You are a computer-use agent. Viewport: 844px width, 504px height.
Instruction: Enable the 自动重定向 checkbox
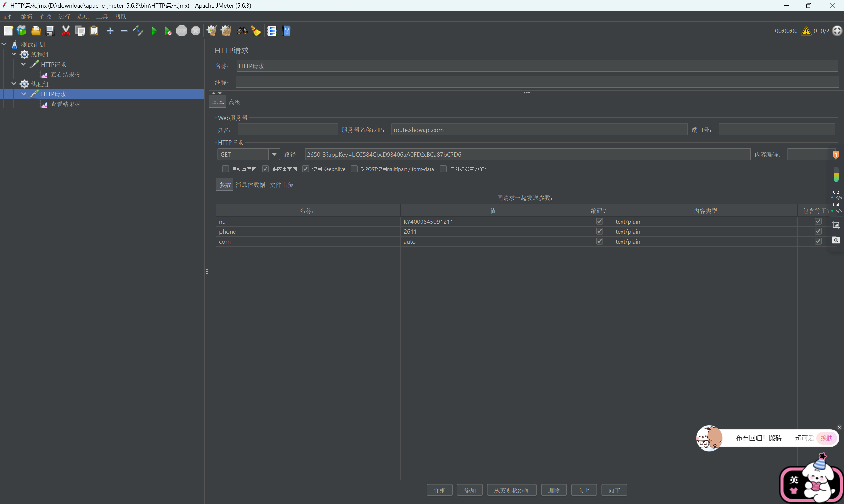click(x=225, y=169)
